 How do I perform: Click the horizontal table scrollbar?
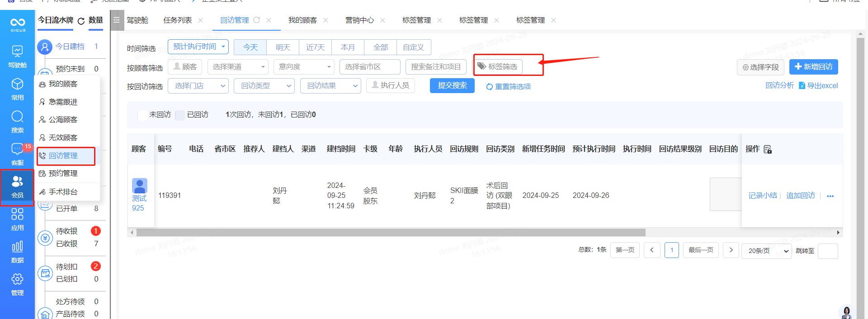click(x=391, y=233)
